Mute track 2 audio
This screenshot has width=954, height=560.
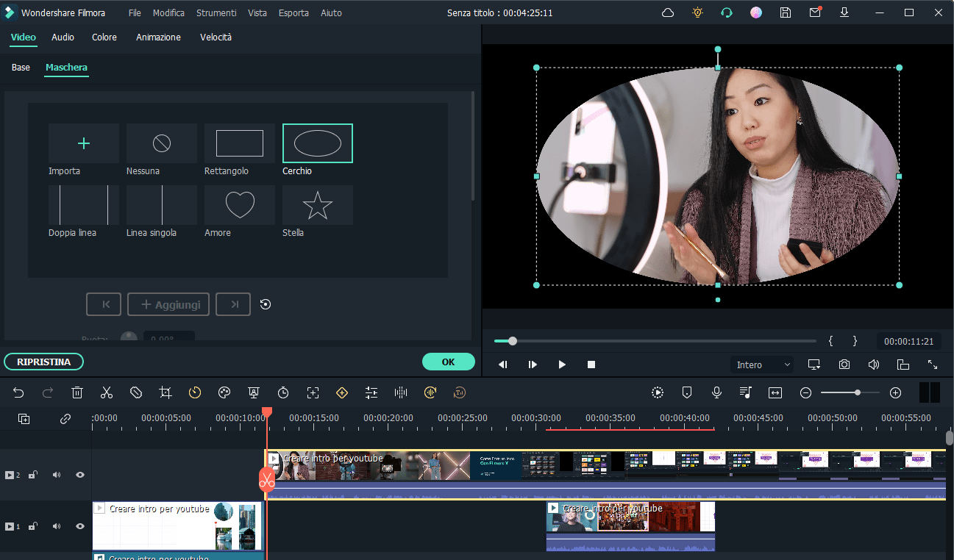click(x=57, y=475)
